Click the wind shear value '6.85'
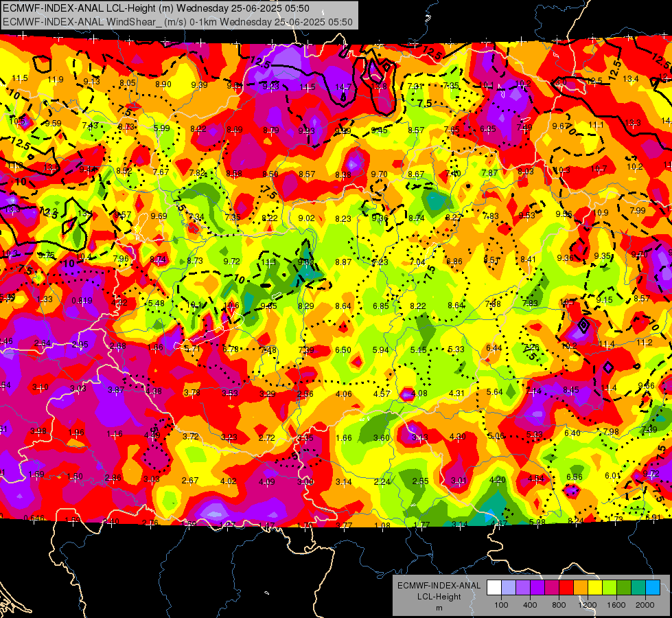This screenshot has width=672, height=618. tap(380, 306)
